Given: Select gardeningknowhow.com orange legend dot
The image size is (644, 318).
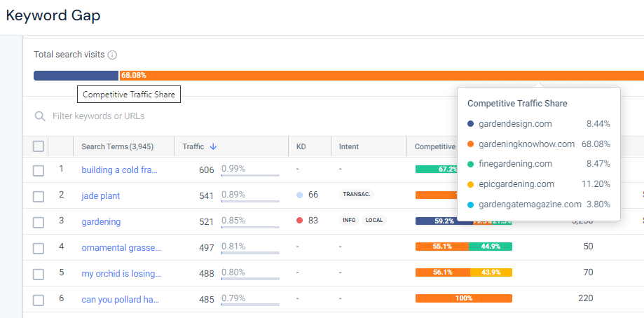Looking at the screenshot, I should pyautogui.click(x=471, y=144).
